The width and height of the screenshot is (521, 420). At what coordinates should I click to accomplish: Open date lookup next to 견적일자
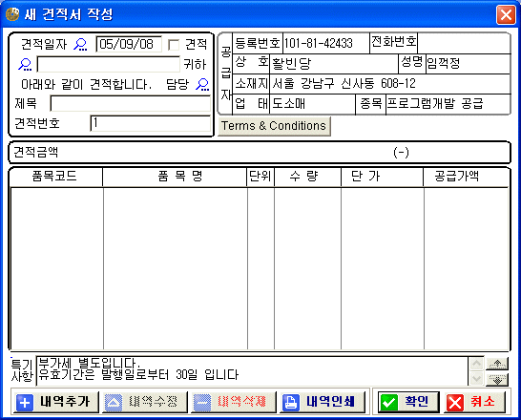pos(80,44)
